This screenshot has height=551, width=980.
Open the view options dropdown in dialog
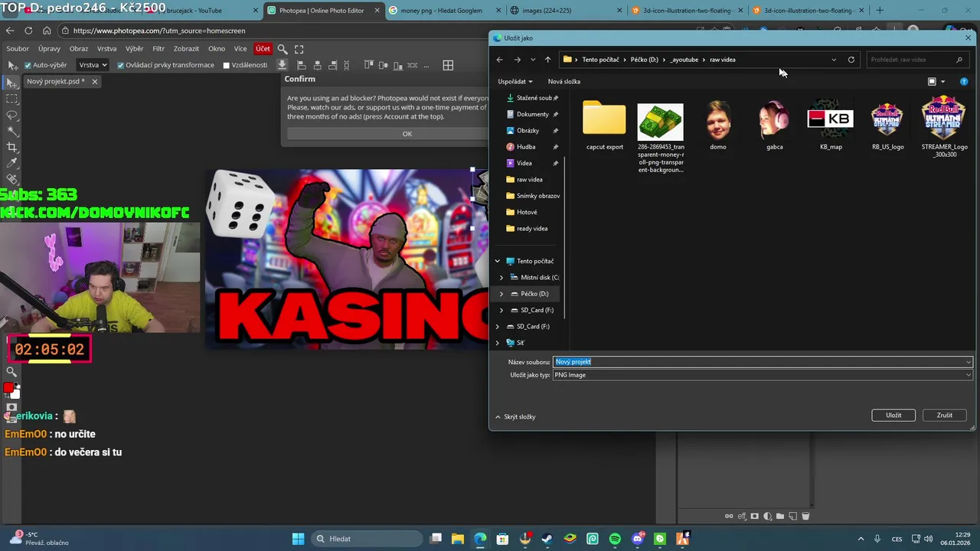tap(942, 81)
